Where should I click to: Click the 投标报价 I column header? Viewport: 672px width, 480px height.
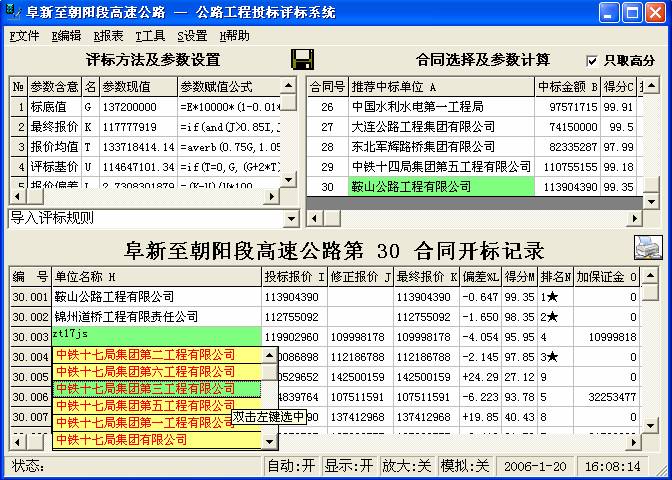point(294,277)
